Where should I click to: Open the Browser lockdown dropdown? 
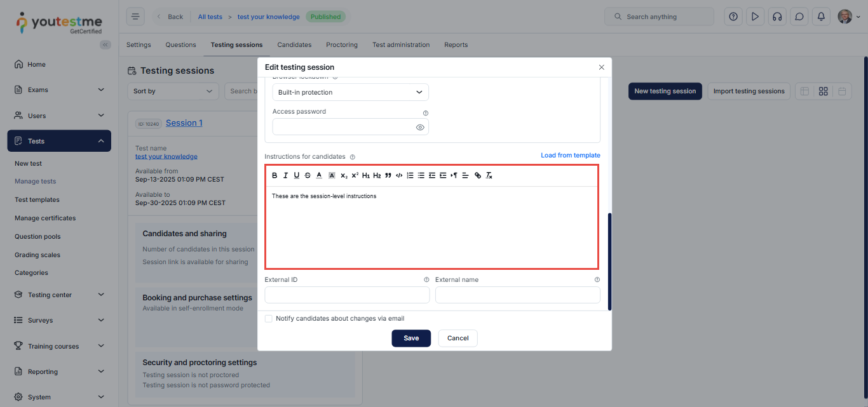click(x=350, y=92)
